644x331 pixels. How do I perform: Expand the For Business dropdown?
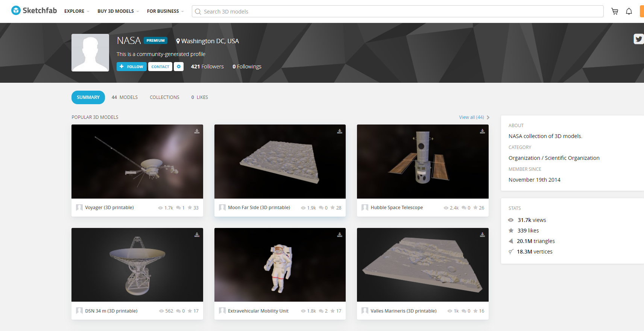click(166, 11)
